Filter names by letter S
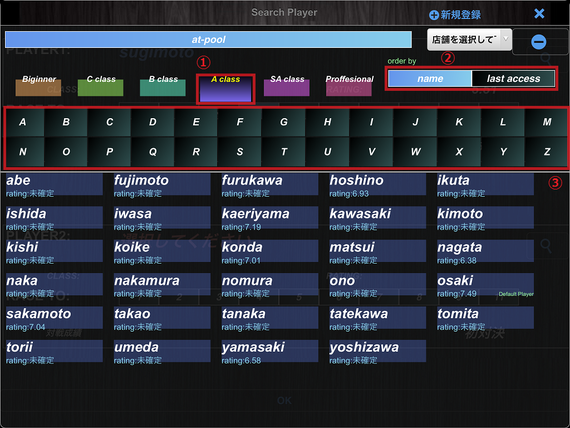The width and height of the screenshot is (570, 428). point(240,152)
